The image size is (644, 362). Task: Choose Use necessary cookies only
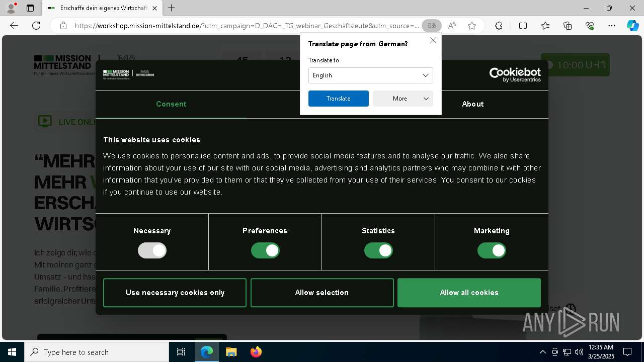(175, 293)
